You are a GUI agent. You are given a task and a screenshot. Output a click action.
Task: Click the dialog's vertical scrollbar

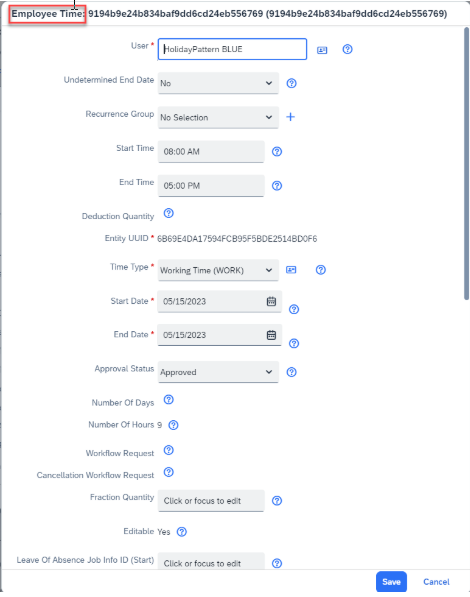[466, 164]
